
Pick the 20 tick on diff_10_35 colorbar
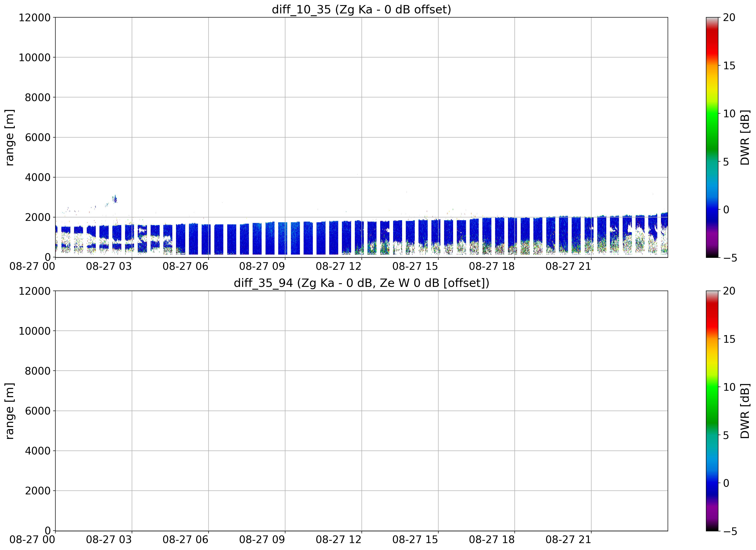[x=729, y=17]
